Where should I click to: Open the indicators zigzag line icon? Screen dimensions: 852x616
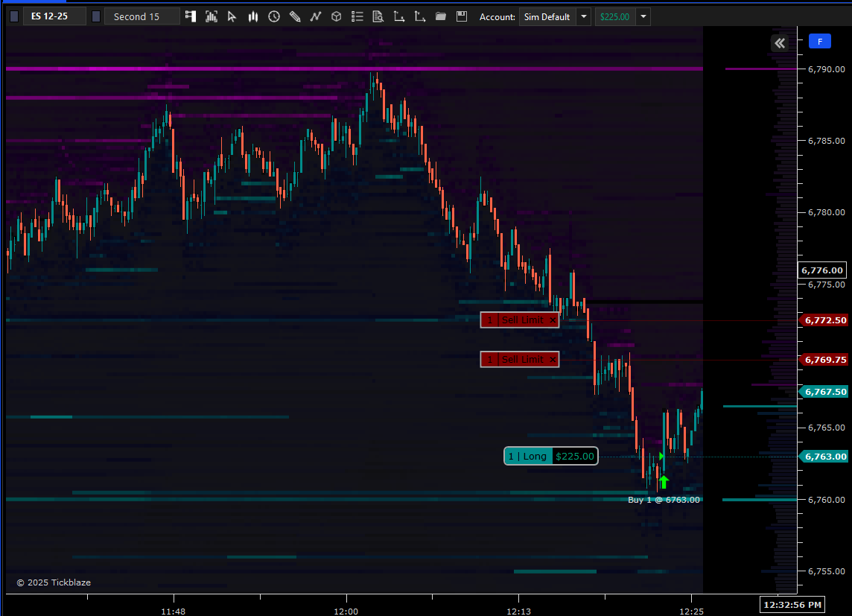point(316,16)
